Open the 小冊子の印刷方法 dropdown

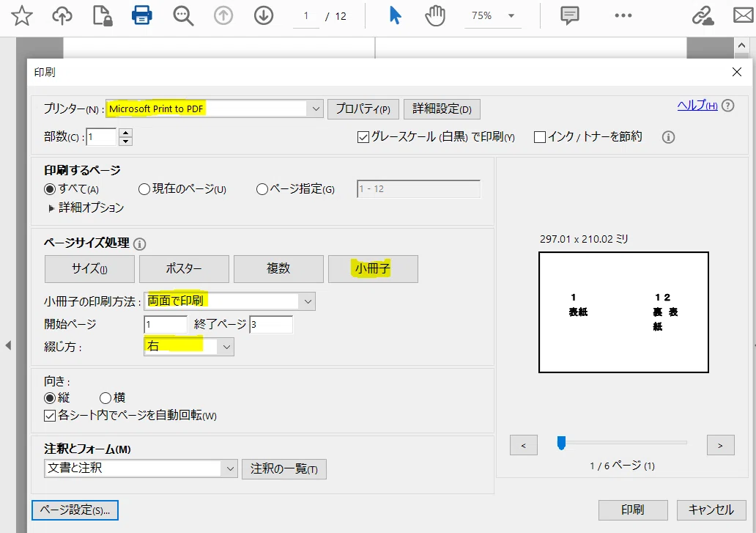229,301
